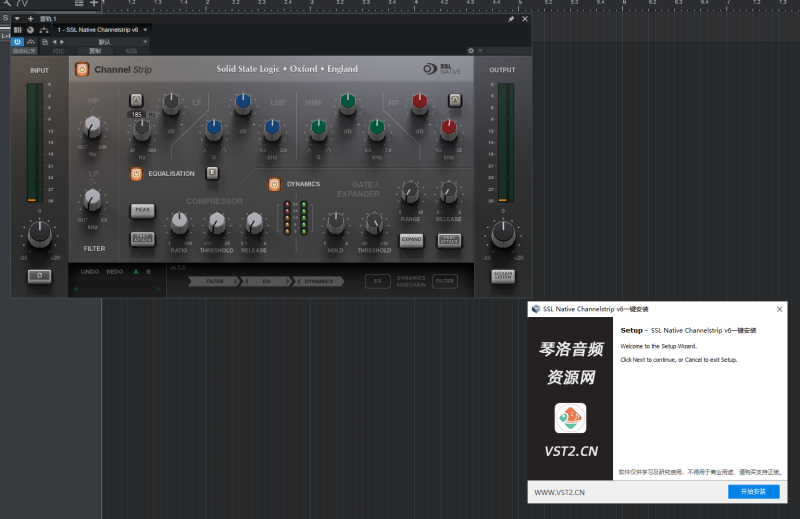This screenshot has width=800, height=519.
Task: Go to previous preset arrow
Action: [55, 42]
